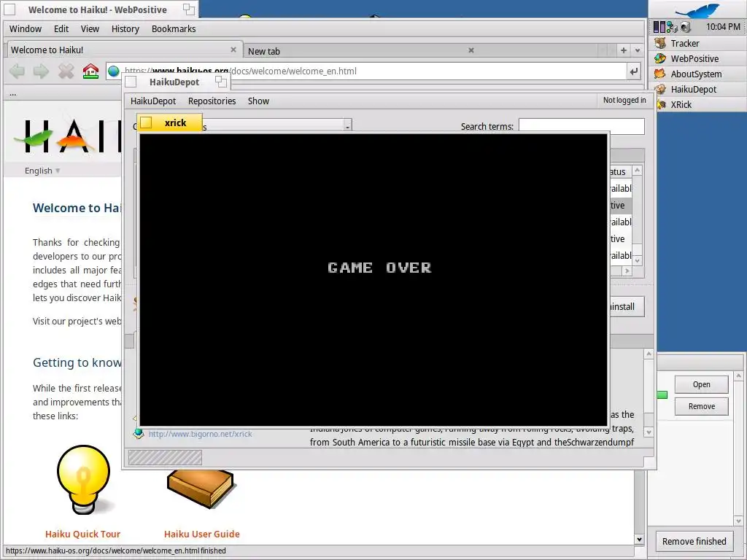The image size is (747, 560).
Task: Open the bigorno.net/xrick link
Action: [200, 434]
